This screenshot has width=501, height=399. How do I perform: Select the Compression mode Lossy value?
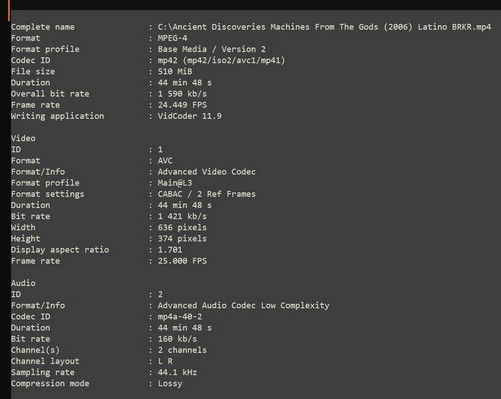click(170, 384)
